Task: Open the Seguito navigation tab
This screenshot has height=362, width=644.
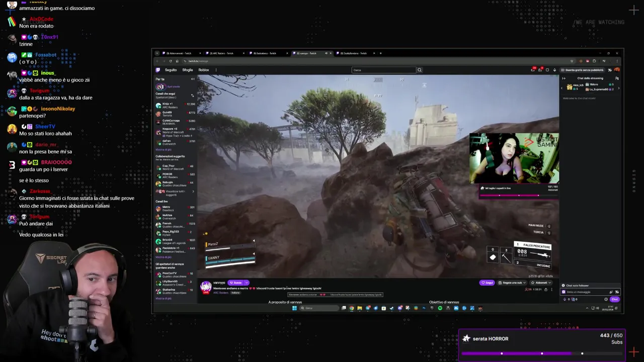Action: (171, 70)
